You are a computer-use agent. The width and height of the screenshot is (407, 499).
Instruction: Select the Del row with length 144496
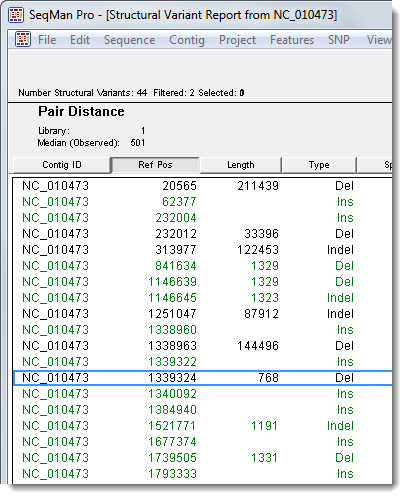click(x=202, y=346)
